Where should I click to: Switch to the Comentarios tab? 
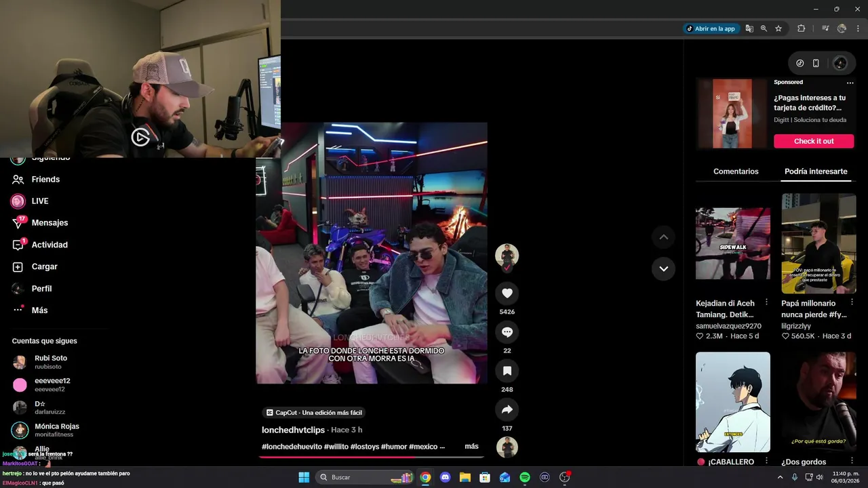tap(736, 171)
